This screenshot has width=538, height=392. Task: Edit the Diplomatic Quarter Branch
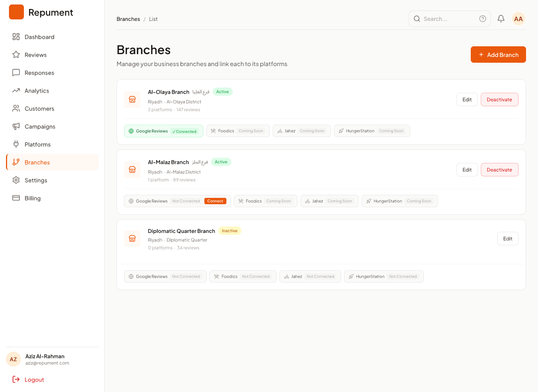[x=508, y=239]
